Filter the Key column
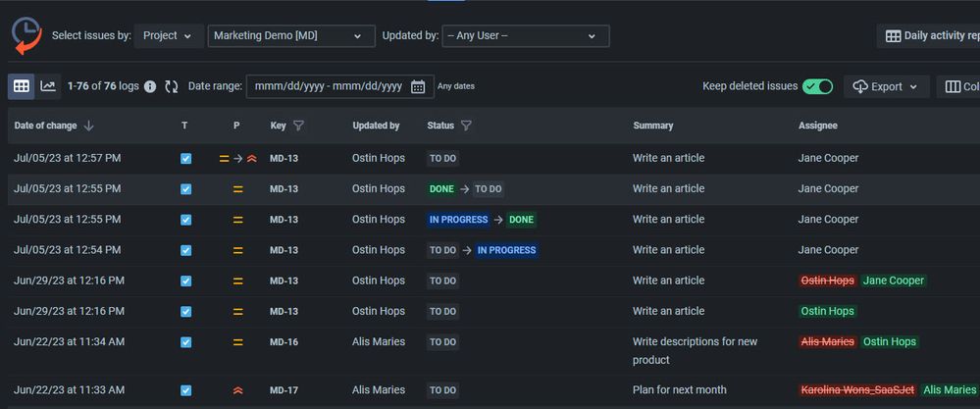 299,126
